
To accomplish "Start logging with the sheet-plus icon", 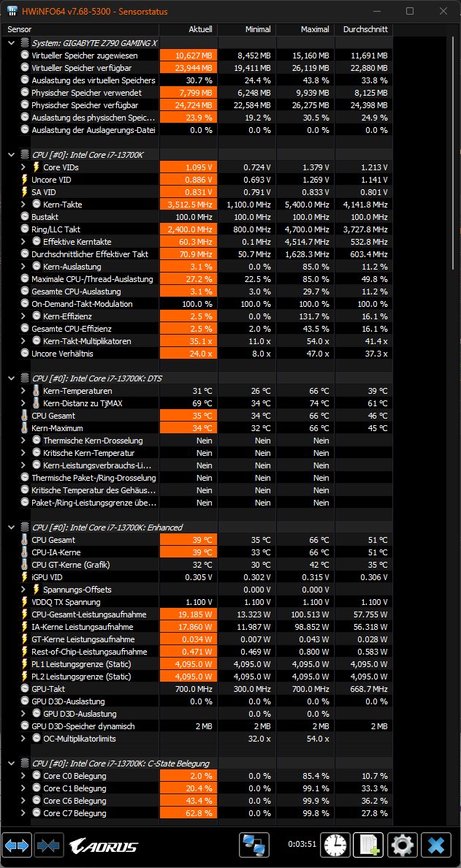I will [x=368, y=845].
